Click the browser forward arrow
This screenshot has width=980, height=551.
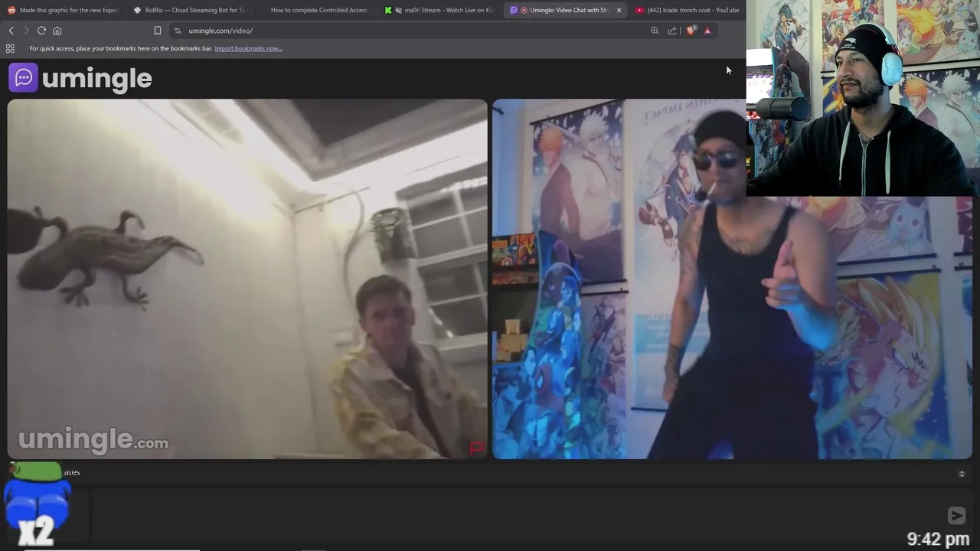pyautogui.click(x=26, y=31)
